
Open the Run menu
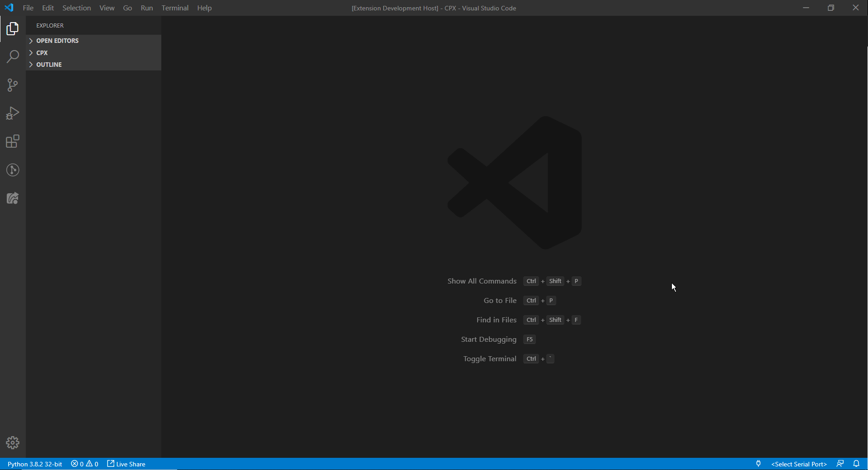[x=147, y=8]
